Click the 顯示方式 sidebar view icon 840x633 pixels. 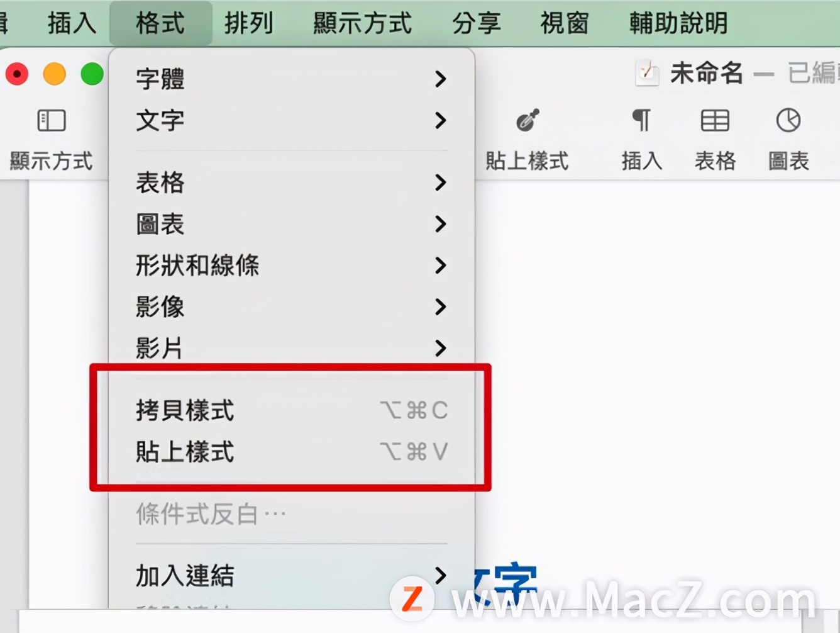52,121
